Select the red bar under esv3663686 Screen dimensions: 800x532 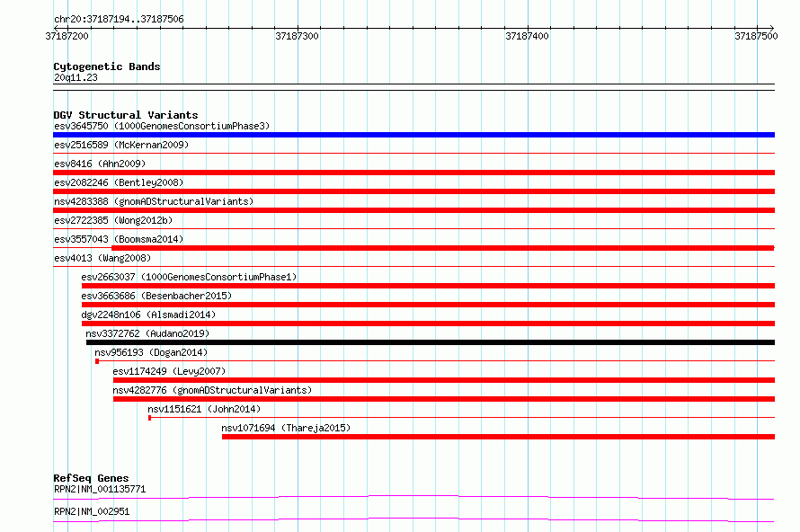[428, 305]
